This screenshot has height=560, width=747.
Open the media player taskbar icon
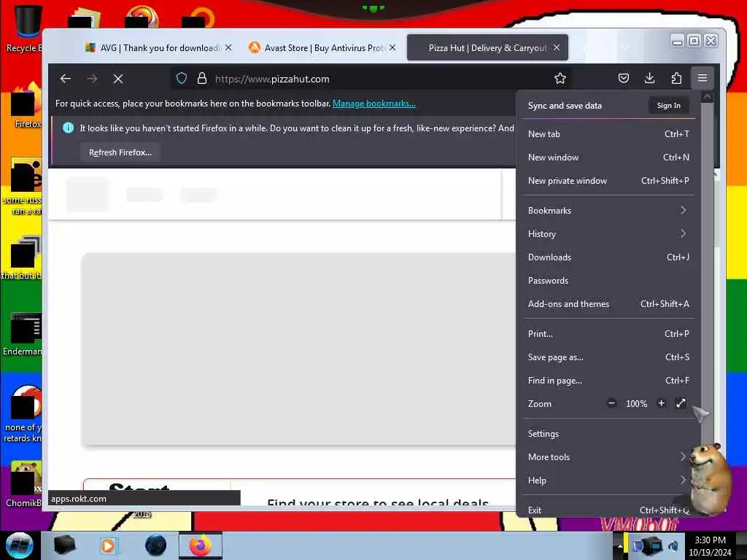108,545
